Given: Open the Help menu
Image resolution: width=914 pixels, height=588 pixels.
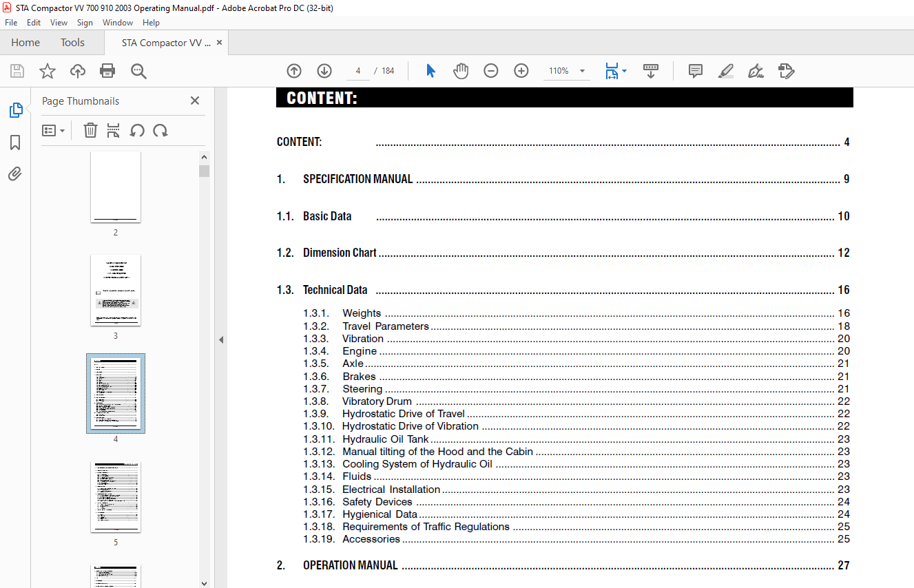Looking at the screenshot, I should (x=151, y=23).
